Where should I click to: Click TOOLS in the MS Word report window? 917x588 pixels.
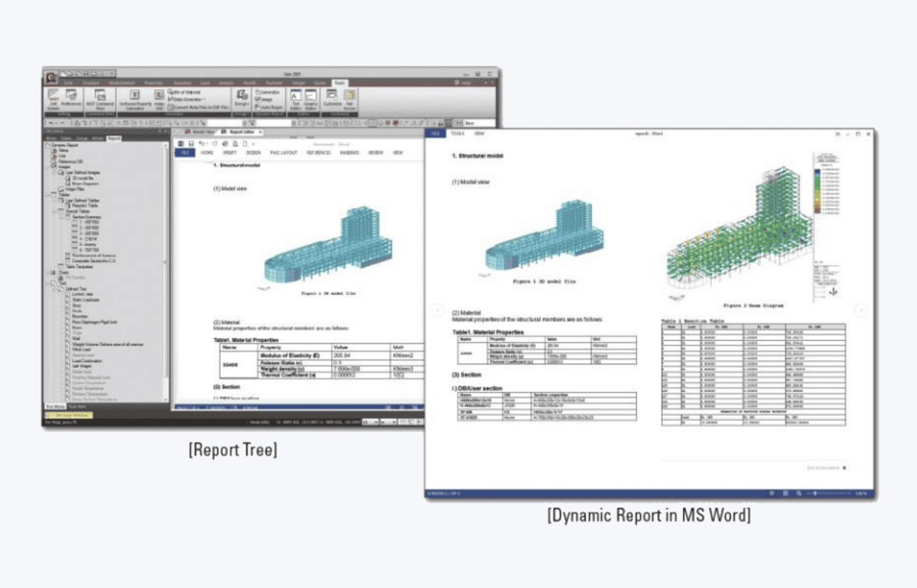pyautogui.click(x=458, y=134)
